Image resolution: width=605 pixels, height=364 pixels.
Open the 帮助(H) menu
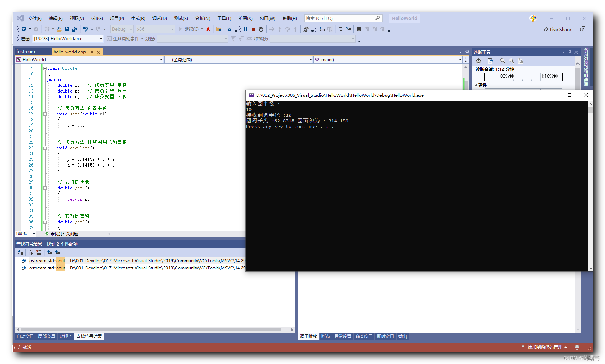[x=290, y=19]
